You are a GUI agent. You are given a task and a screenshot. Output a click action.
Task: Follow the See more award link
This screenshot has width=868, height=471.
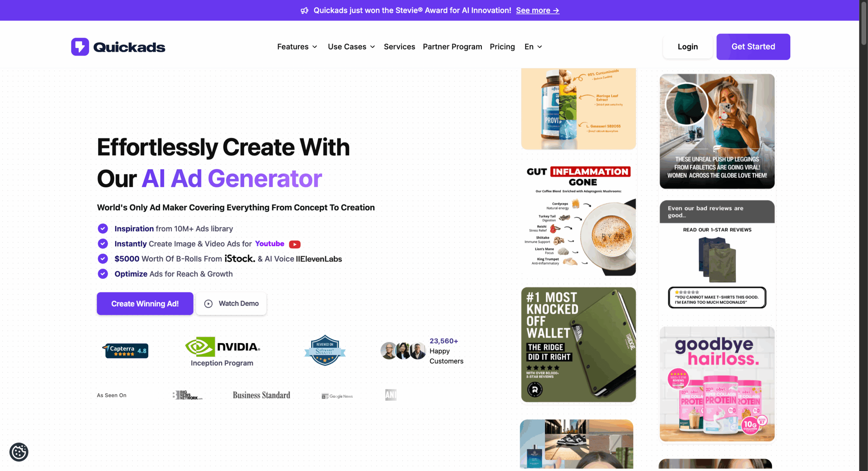(537, 11)
